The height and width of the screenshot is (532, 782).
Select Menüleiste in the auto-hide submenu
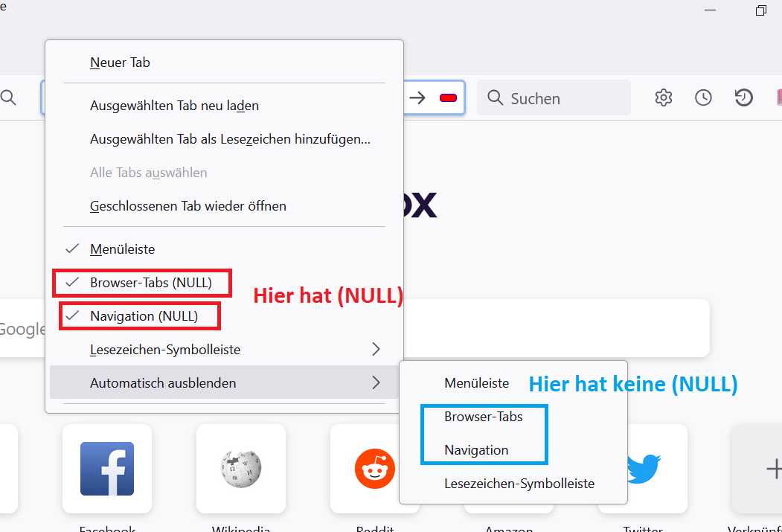click(513, 383)
